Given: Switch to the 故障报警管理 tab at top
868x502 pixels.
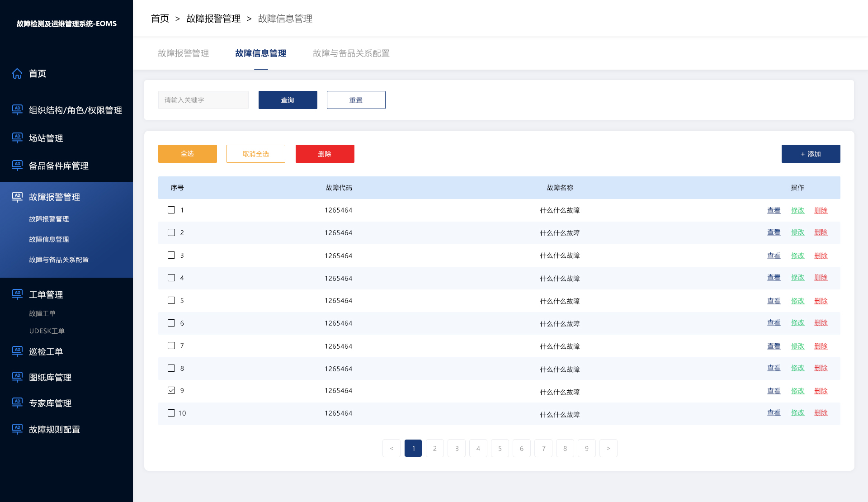Looking at the screenshot, I should pos(183,53).
